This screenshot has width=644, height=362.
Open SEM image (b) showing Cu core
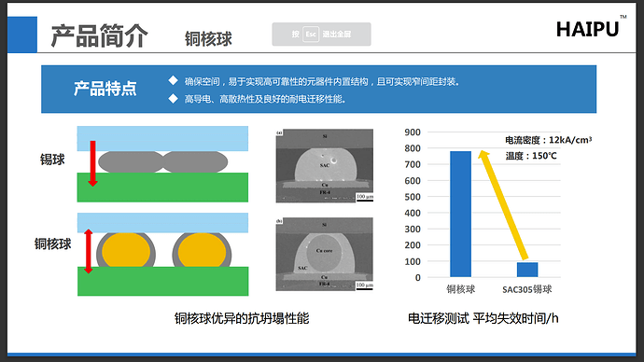pos(325,254)
